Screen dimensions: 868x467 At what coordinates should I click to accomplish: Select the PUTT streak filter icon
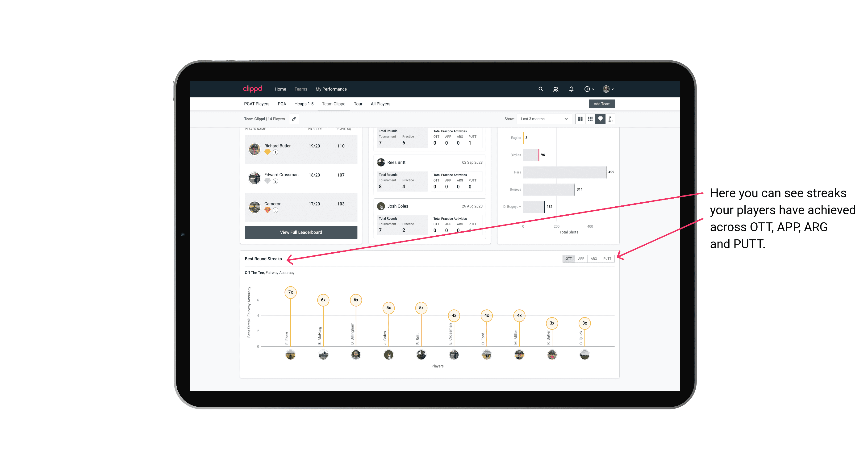(607, 258)
